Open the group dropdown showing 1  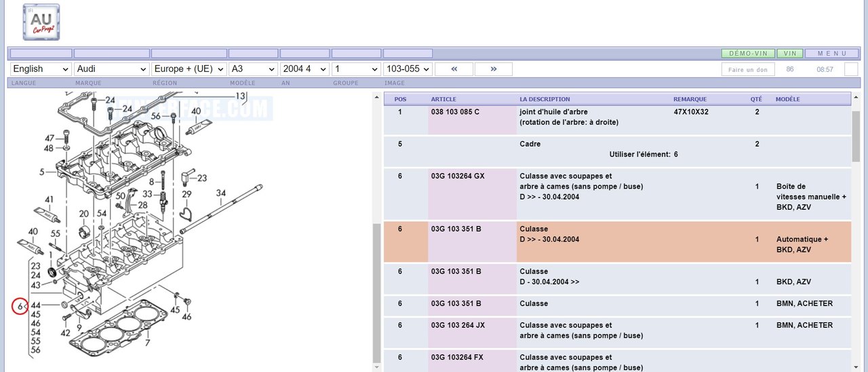pos(357,69)
